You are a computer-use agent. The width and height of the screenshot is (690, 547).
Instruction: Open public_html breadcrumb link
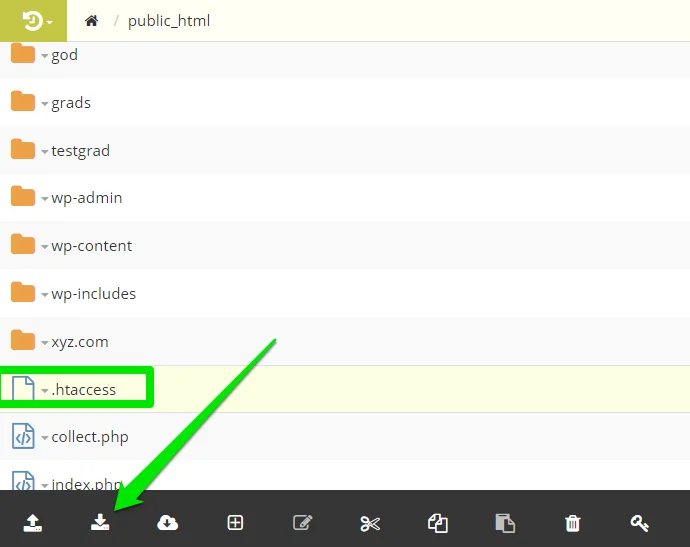click(x=169, y=21)
